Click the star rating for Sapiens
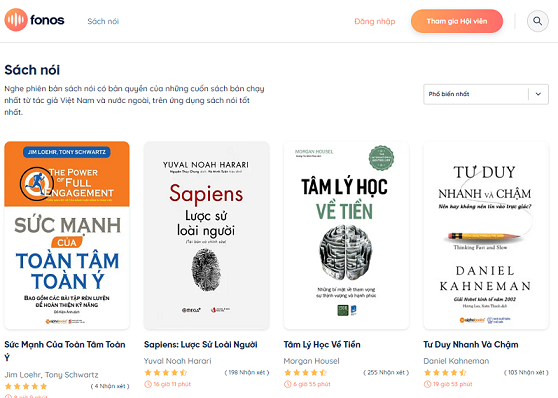558x398 pixels. coord(165,373)
